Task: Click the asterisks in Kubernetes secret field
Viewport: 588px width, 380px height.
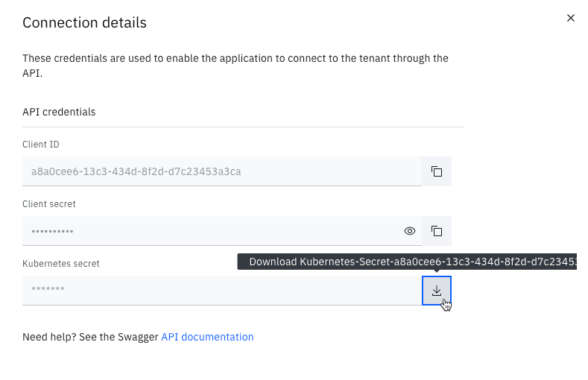Action: click(x=48, y=288)
